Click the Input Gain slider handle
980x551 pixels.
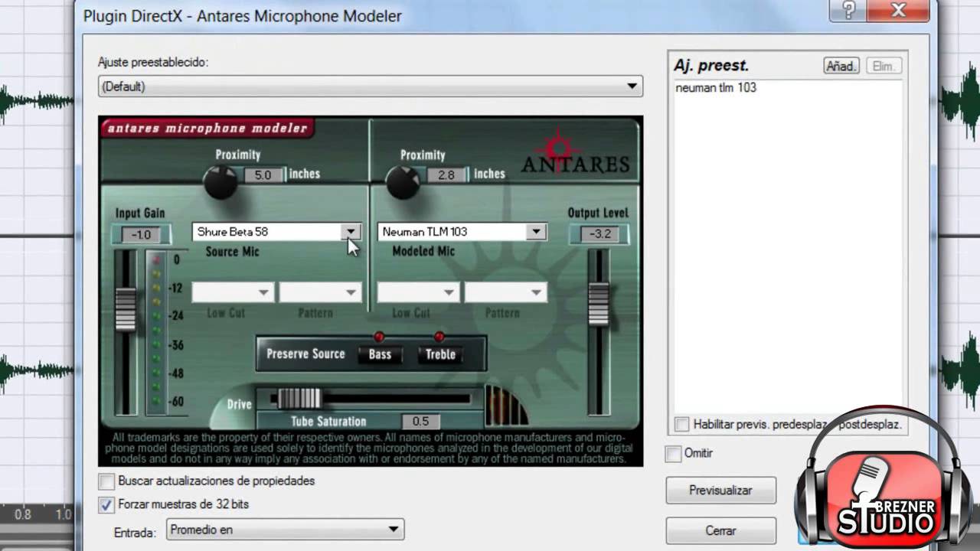coord(126,308)
